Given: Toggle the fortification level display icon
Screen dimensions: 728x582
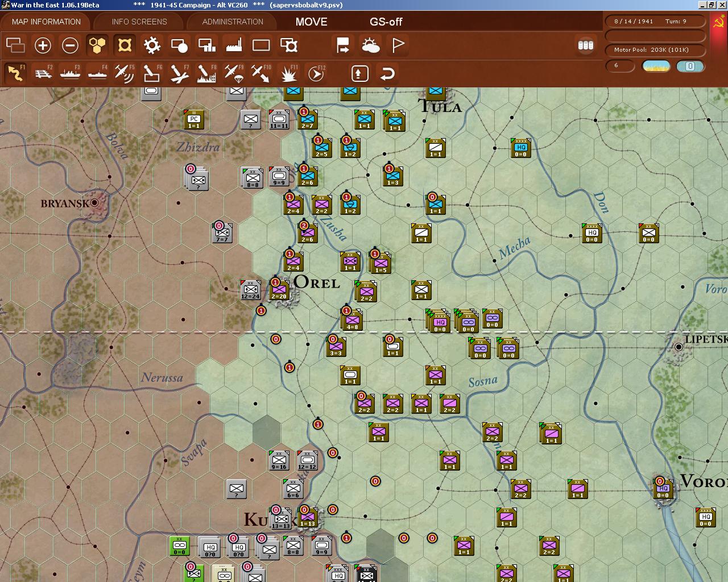Looking at the screenshot, I should pyautogui.click(x=125, y=45).
